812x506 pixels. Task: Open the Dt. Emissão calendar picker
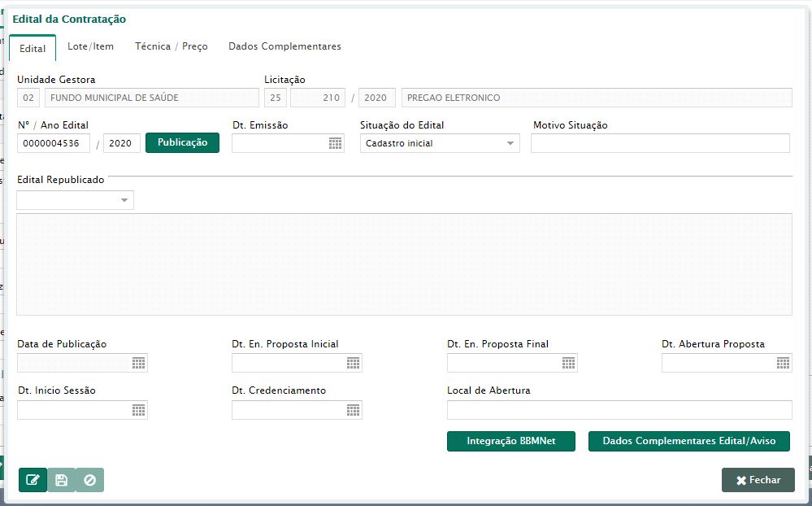pyautogui.click(x=335, y=143)
